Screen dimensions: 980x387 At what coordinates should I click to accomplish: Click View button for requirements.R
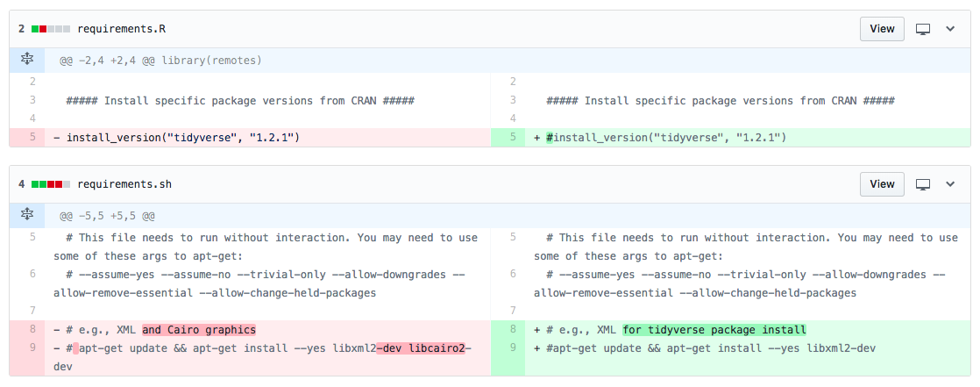882,29
